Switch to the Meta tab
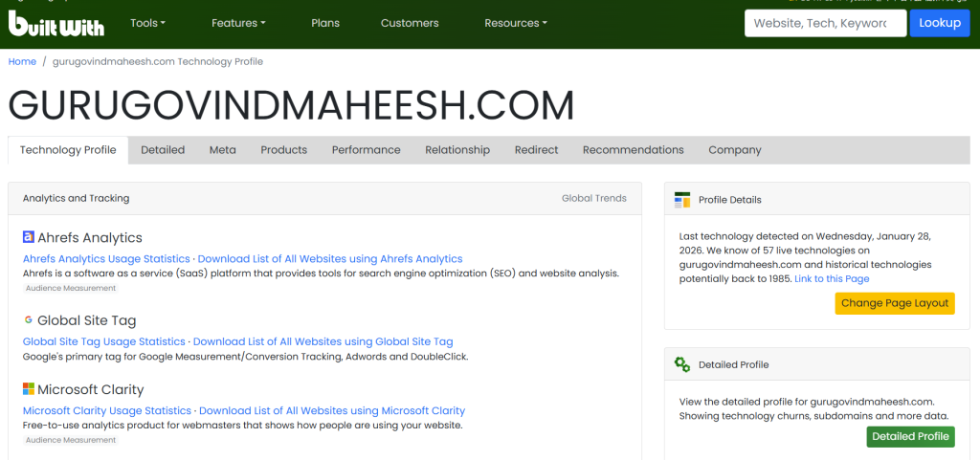Screen dimensions: 980x460 (222, 150)
